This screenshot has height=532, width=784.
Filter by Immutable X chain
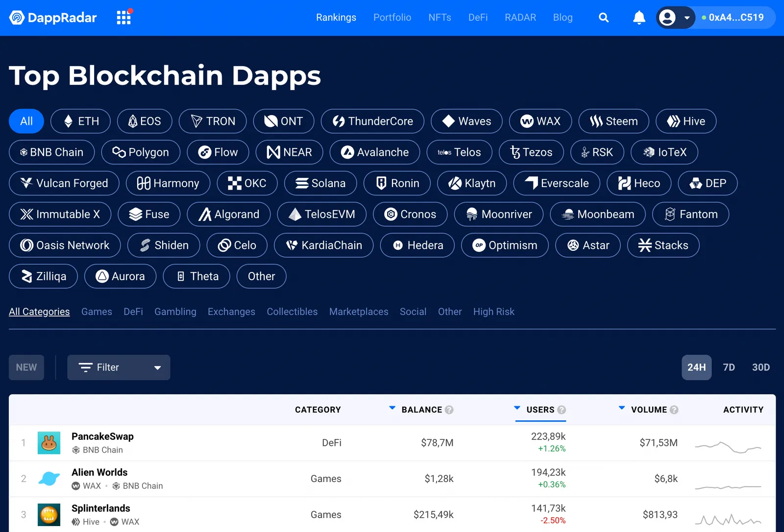[60, 214]
